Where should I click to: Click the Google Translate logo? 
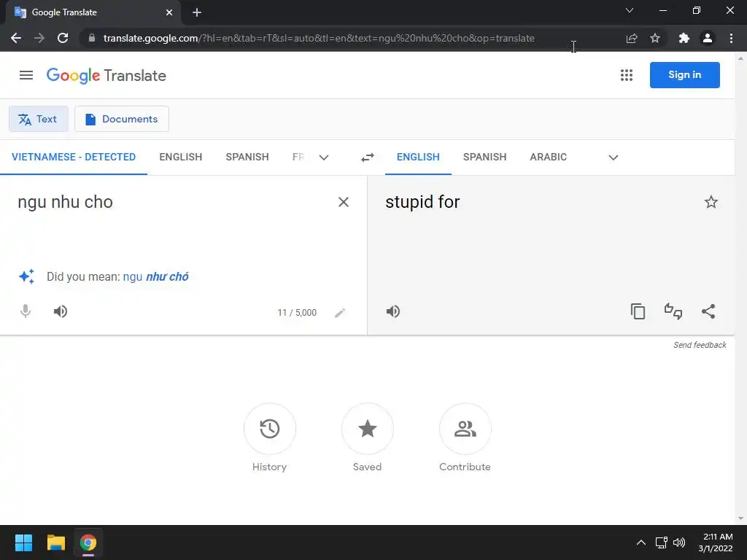click(x=107, y=75)
